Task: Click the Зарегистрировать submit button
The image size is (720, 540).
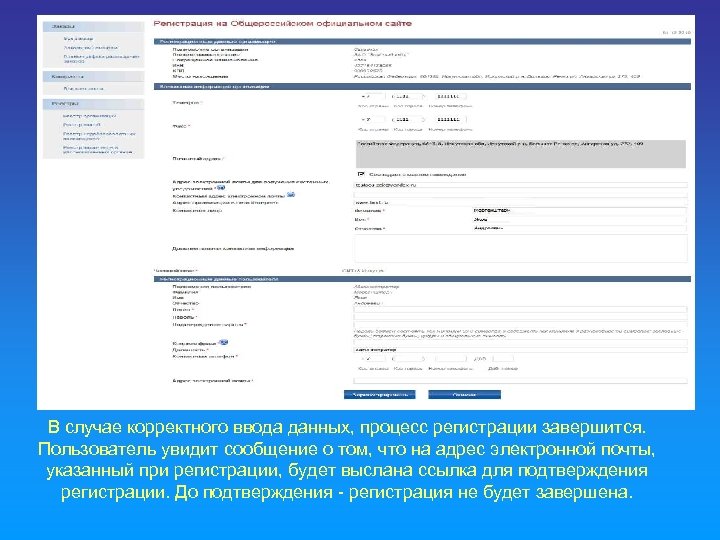Action: tap(380, 394)
